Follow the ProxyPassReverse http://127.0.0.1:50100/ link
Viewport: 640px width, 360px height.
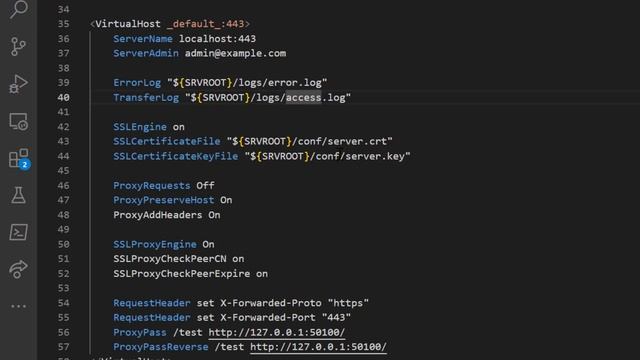point(318,347)
